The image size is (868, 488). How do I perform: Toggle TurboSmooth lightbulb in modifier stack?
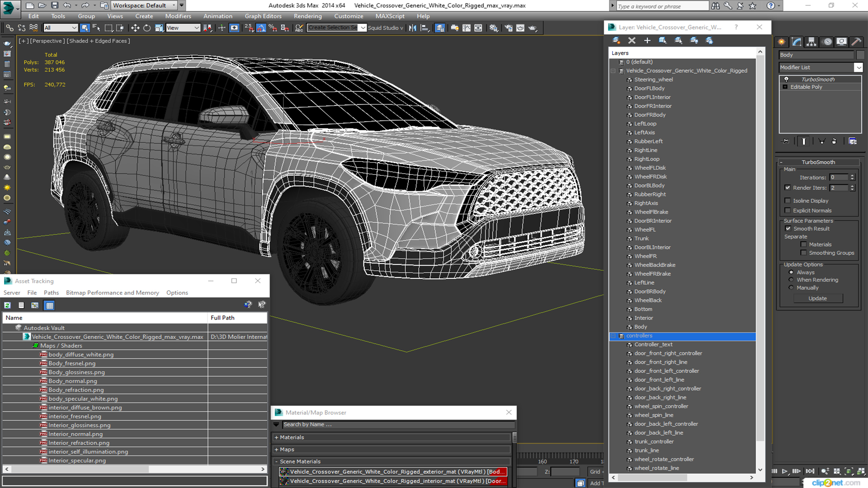[x=786, y=80]
